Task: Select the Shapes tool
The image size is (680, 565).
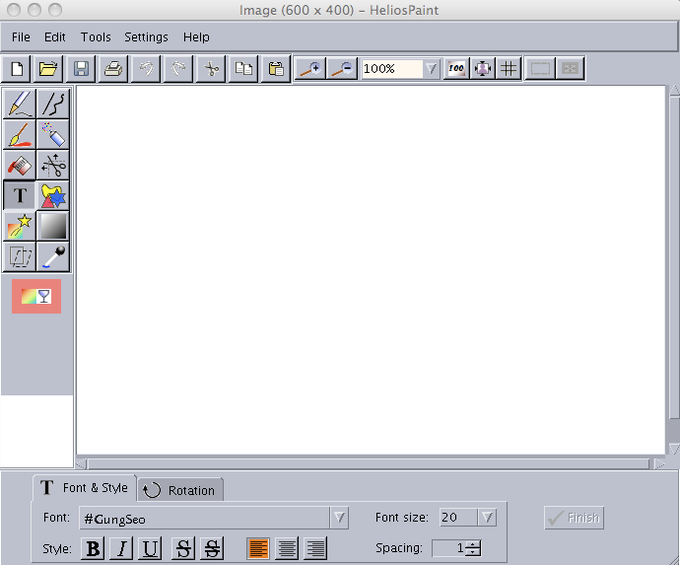Action: (x=53, y=196)
